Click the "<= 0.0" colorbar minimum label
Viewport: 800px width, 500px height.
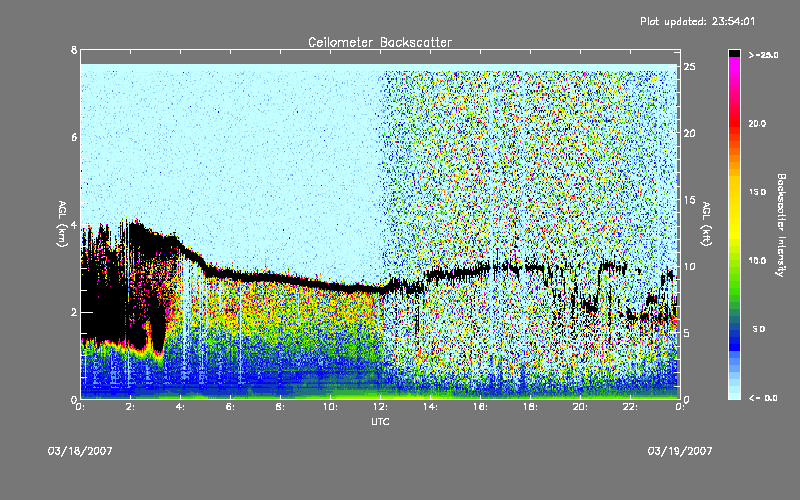tap(763, 398)
